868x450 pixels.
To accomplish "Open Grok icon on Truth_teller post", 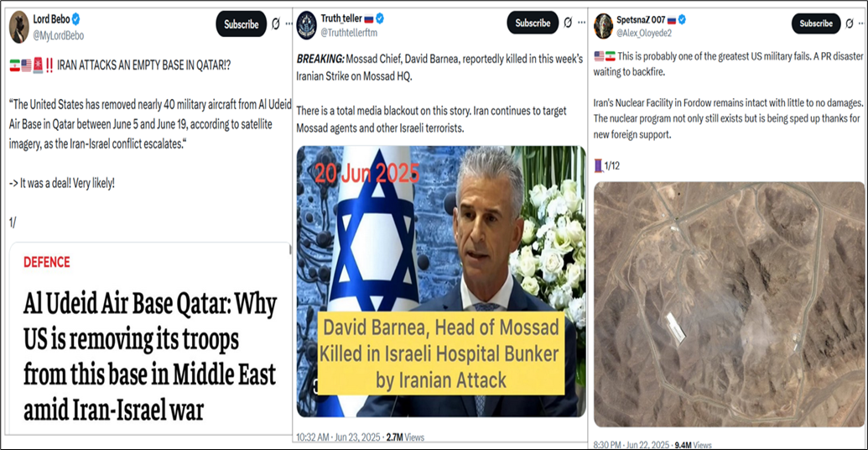I will tap(568, 24).
